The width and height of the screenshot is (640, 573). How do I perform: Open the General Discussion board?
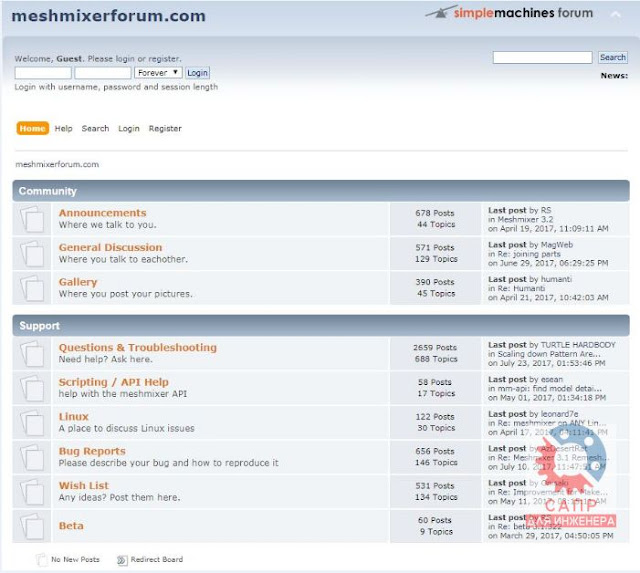(110, 247)
